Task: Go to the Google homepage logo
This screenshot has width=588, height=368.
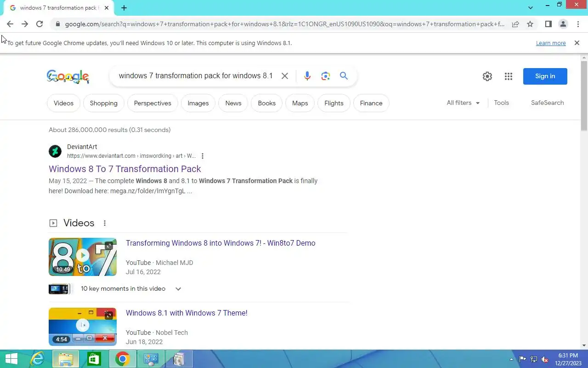Action: tap(68, 76)
